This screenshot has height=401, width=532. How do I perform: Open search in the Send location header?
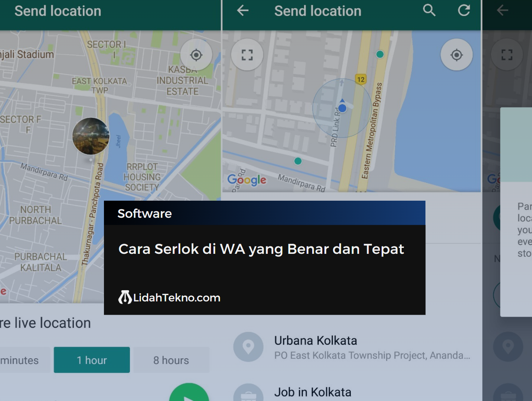[429, 10]
